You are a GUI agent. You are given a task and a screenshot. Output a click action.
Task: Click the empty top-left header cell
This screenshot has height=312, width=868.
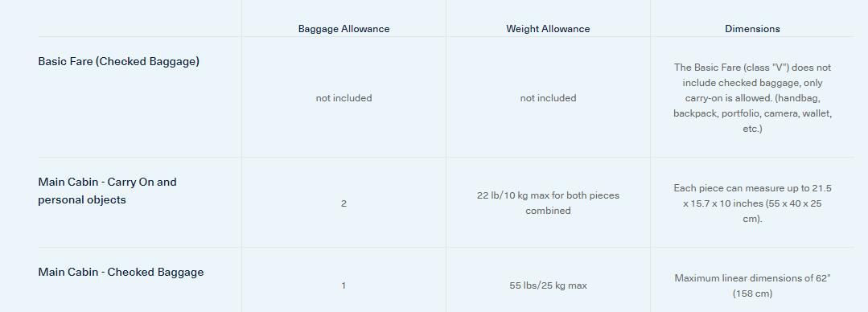tap(139, 18)
